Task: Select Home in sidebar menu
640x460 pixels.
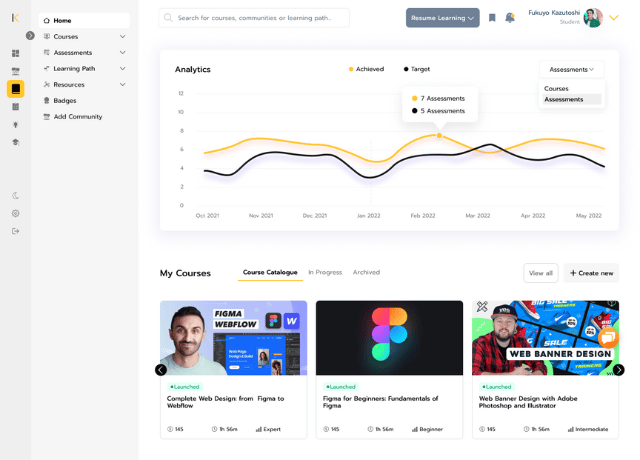Action: coord(84,20)
